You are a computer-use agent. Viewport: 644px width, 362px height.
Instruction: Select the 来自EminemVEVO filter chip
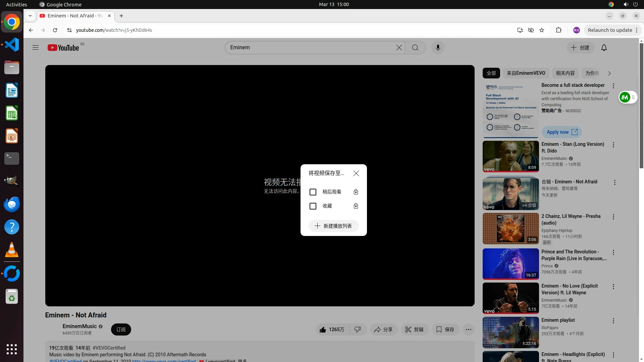coord(526,73)
